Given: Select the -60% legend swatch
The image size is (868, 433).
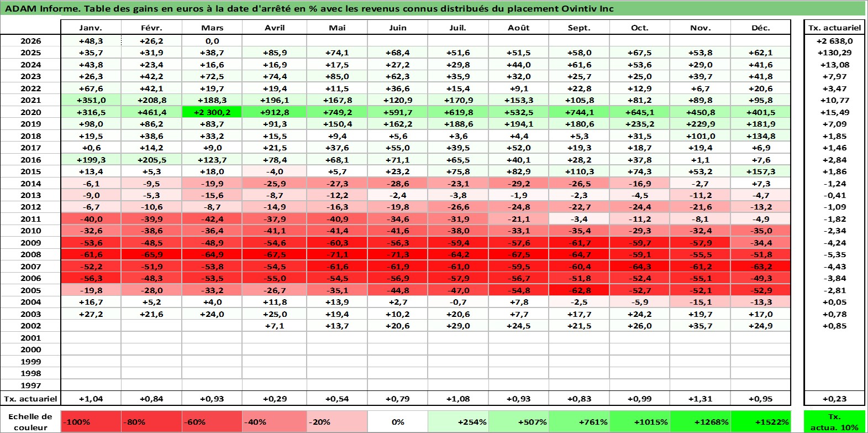Looking at the screenshot, I should point(212,421).
